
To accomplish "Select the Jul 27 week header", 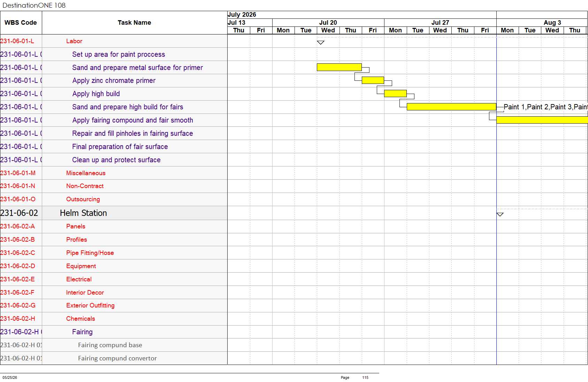I will click(440, 22).
